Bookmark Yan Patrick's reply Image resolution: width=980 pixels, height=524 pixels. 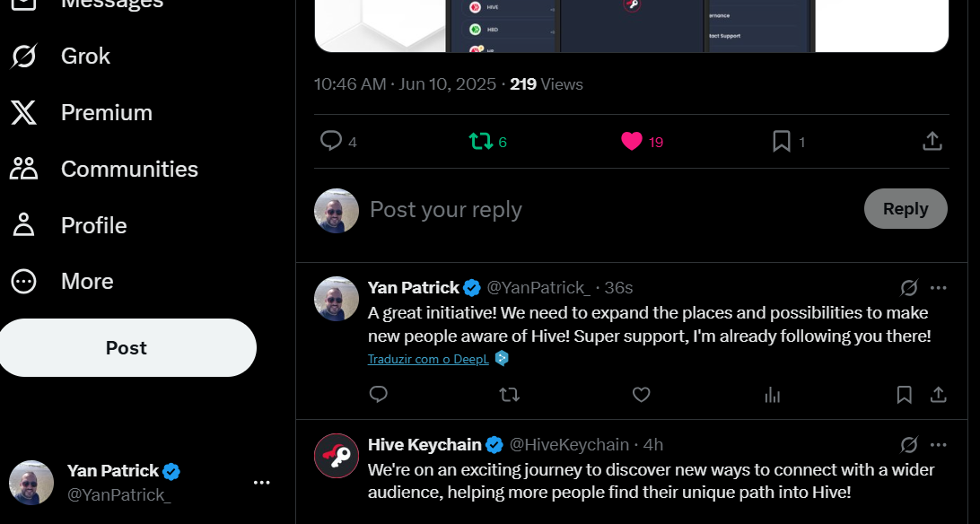(x=904, y=395)
